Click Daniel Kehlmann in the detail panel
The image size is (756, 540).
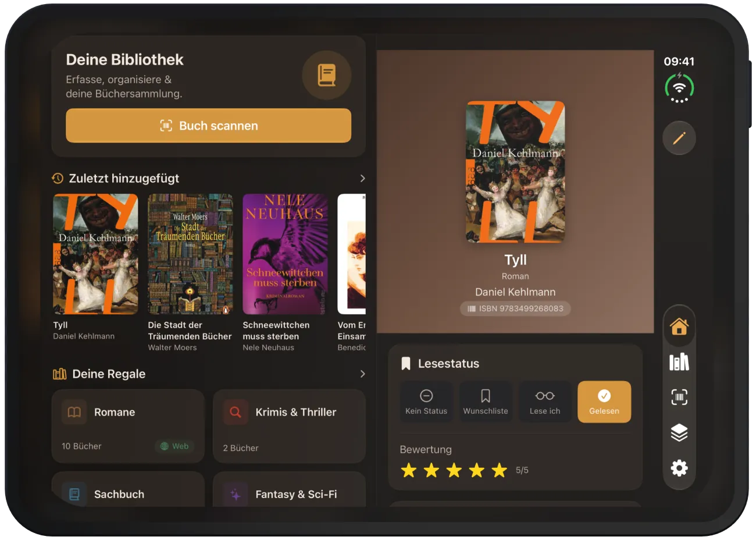tap(515, 292)
